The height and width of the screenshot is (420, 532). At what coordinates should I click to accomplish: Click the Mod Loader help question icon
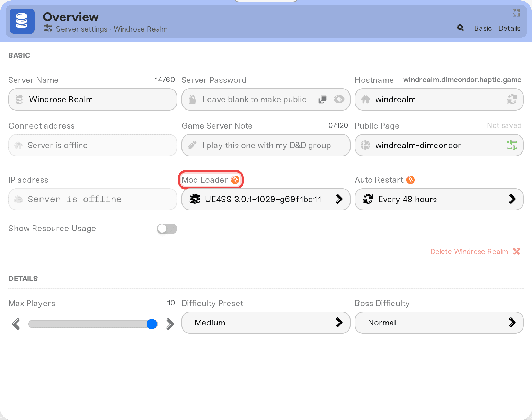pyautogui.click(x=235, y=180)
